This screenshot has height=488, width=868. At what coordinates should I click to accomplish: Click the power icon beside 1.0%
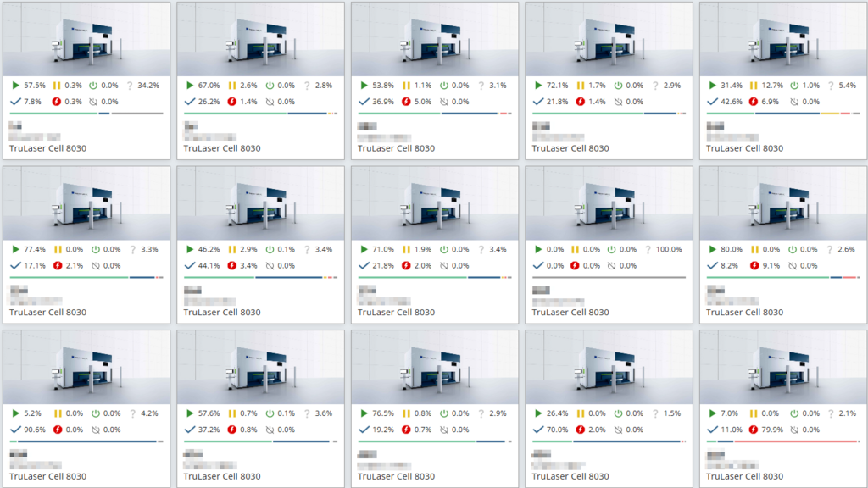tap(794, 86)
